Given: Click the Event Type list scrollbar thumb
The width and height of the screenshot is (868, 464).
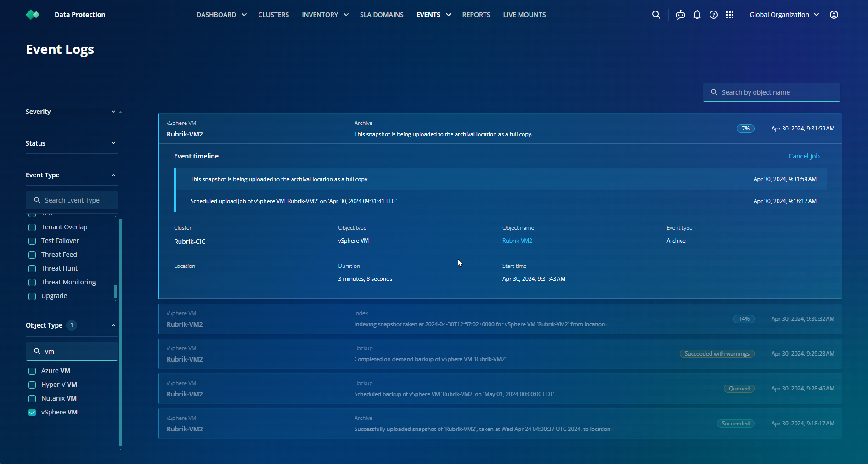Looking at the screenshot, I should (115, 292).
